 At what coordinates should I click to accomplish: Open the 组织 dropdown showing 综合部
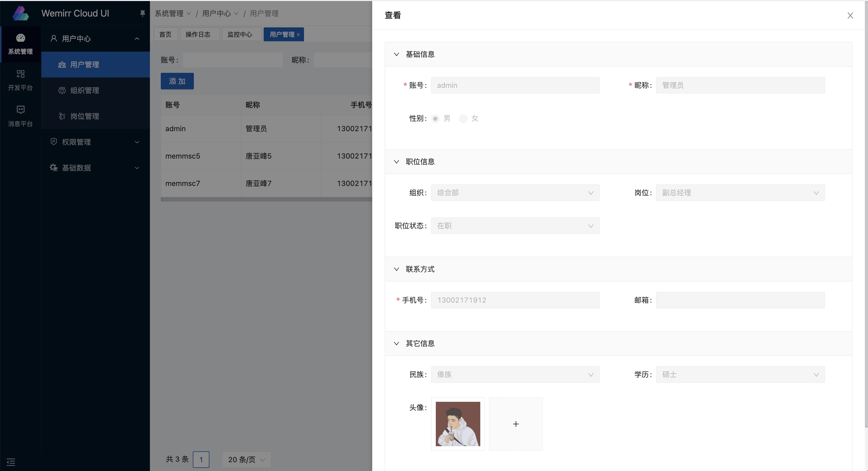click(x=515, y=193)
